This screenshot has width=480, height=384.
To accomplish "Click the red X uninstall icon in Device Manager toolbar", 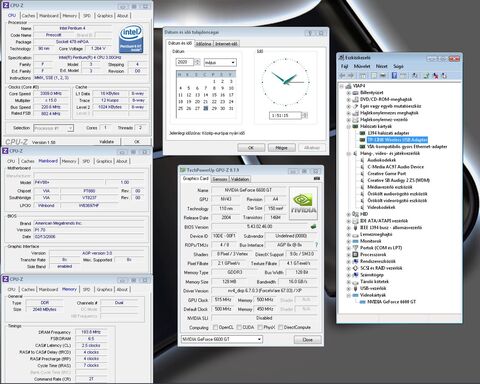I will point(436,76).
